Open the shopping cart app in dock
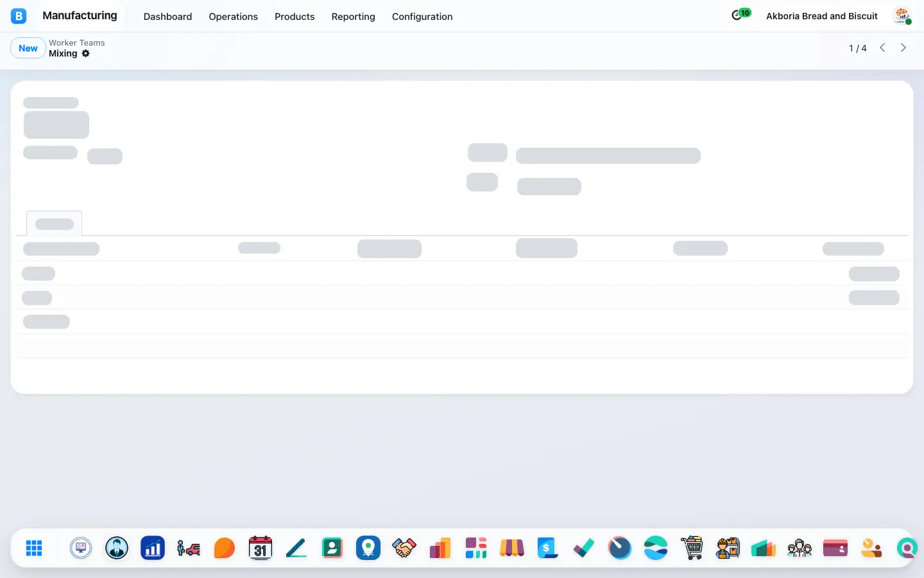Screen dimensions: 924x578 pyautogui.click(x=692, y=548)
